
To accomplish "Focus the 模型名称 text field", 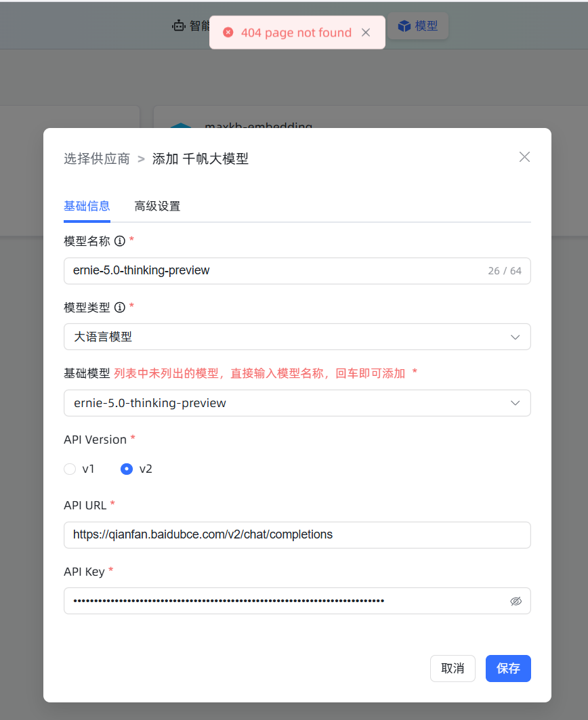I will pos(271,270).
